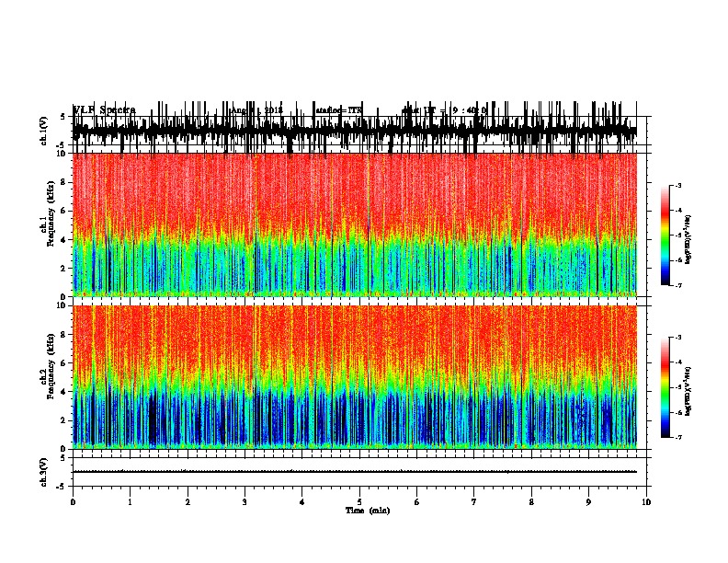Click the ch.2 colorbar log(PSD) label
Screen dimensions: 728x563
point(688,391)
